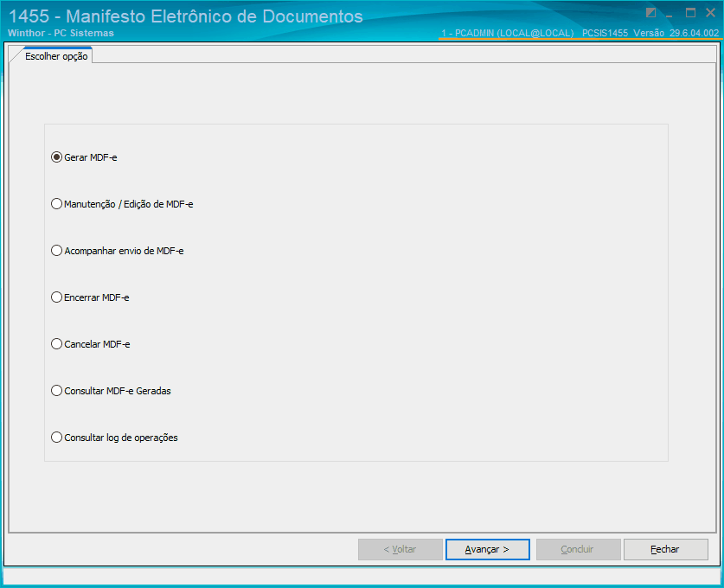Click the Fechar button
This screenshot has width=724, height=588.
coord(665,549)
